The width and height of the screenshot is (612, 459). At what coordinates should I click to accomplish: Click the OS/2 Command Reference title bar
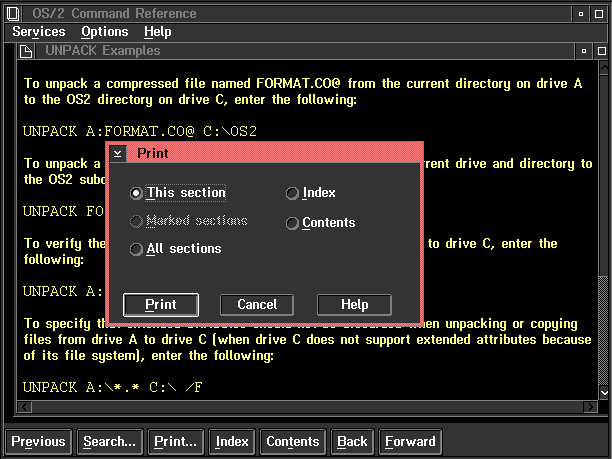297,14
